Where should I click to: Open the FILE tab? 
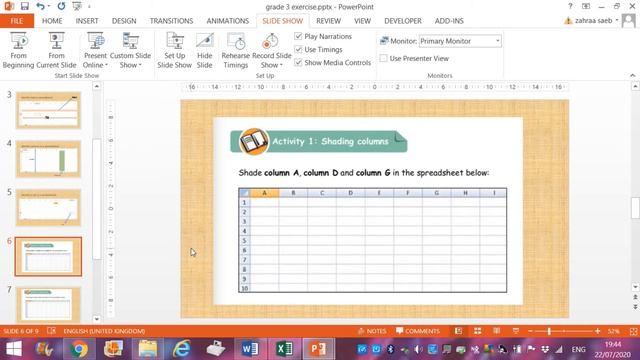(17, 21)
